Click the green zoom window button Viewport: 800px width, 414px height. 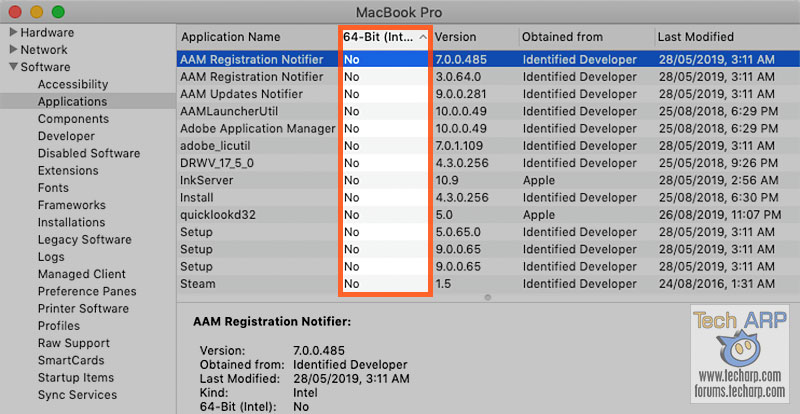pyautogui.click(x=57, y=11)
